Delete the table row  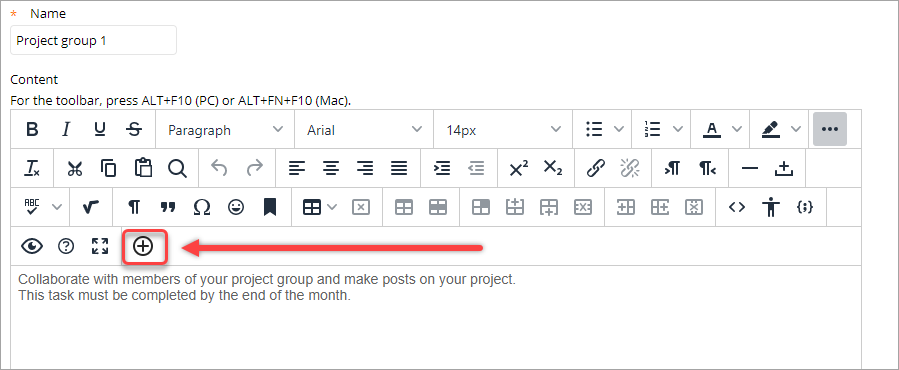(583, 207)
